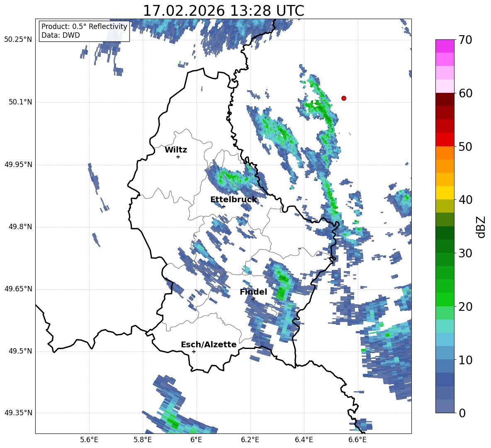Click the 5.6°E longitude label
Image resolution: width=491 pixels, height=448 pixels.
89,440
